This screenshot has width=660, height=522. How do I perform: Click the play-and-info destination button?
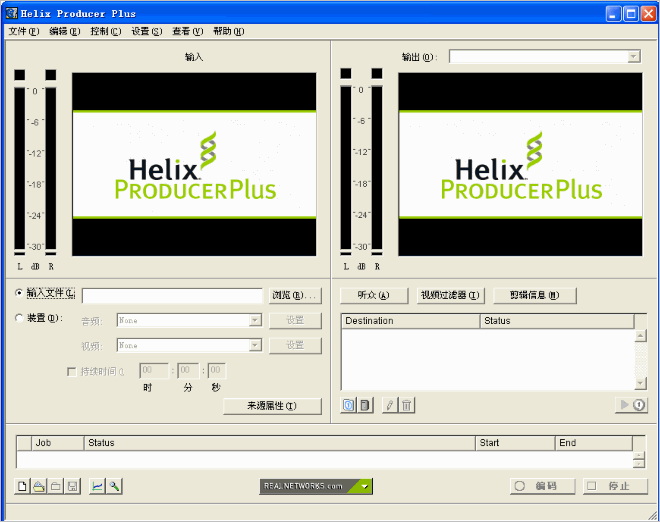[x=631, y=405]
